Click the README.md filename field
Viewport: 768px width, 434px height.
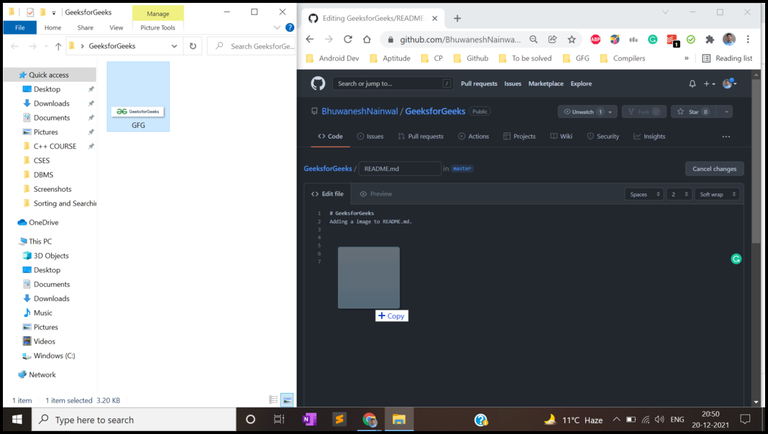click(400, 169)
